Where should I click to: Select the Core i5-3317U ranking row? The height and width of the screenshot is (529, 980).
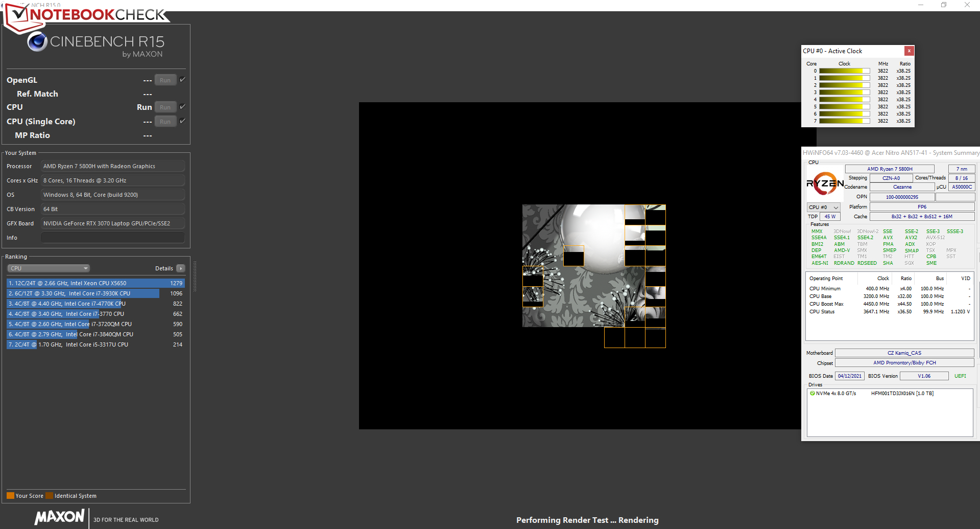pos(95,344)
